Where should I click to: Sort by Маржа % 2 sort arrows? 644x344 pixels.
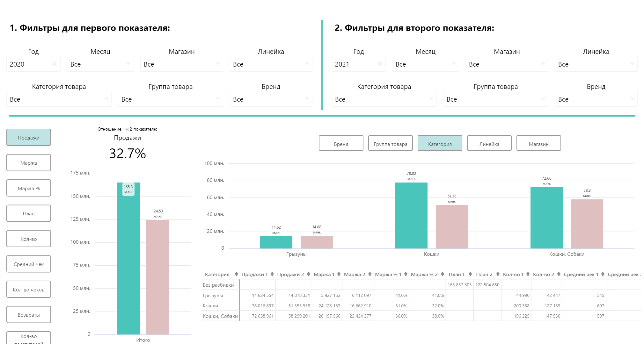[443, 274]
